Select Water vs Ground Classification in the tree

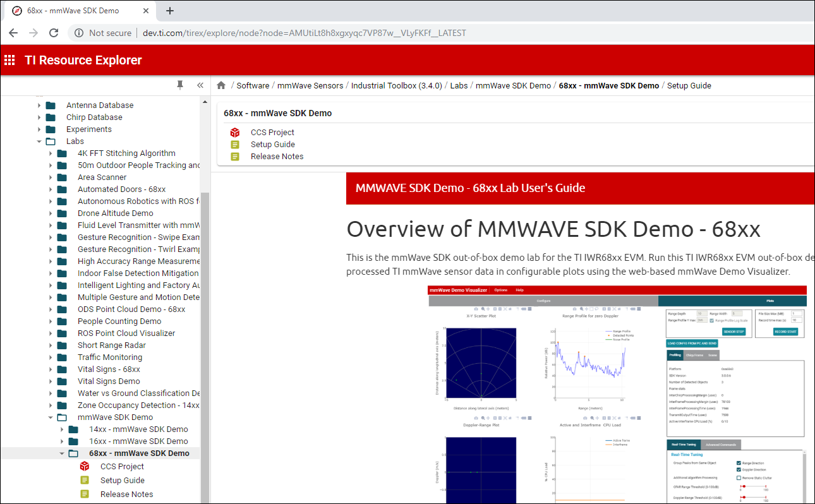coord(139,393)
